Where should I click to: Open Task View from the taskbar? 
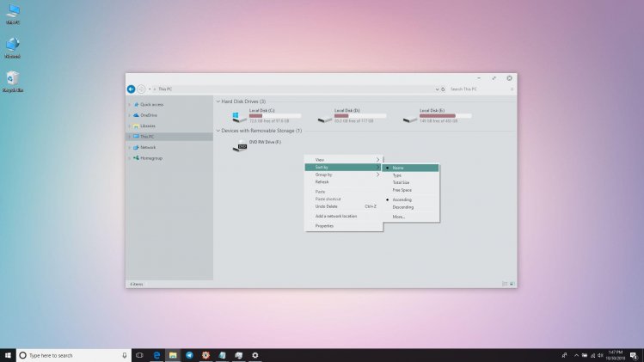pyautogui.click(x=139, y=355)
